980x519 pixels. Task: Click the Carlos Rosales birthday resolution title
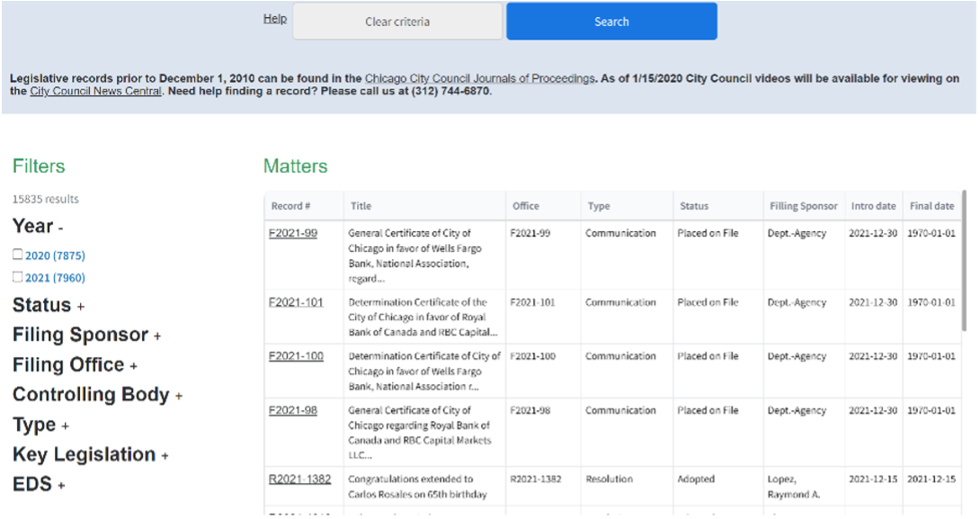(417, 487)
